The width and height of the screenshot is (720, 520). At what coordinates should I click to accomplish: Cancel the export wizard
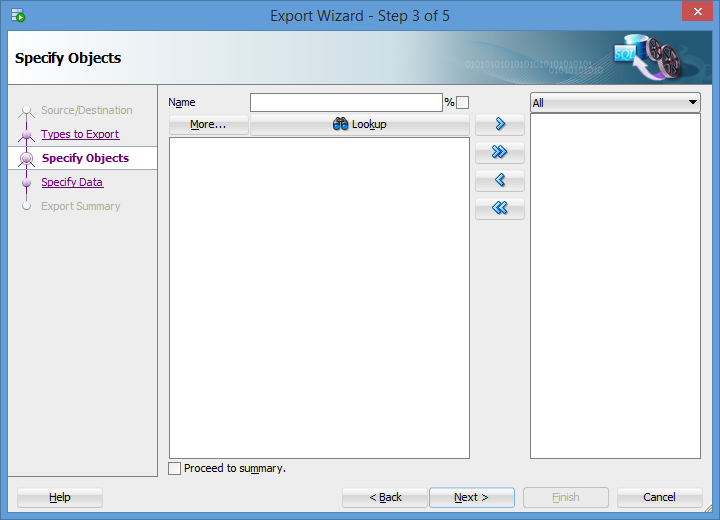click(x=659, y=497)
